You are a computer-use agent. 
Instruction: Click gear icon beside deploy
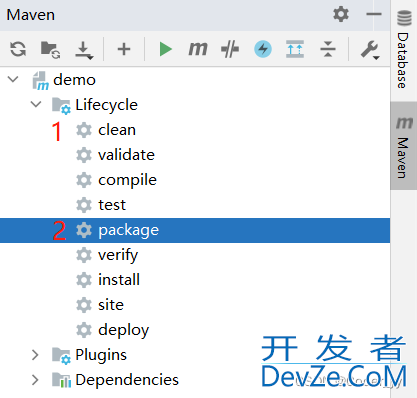pos(84,330)
